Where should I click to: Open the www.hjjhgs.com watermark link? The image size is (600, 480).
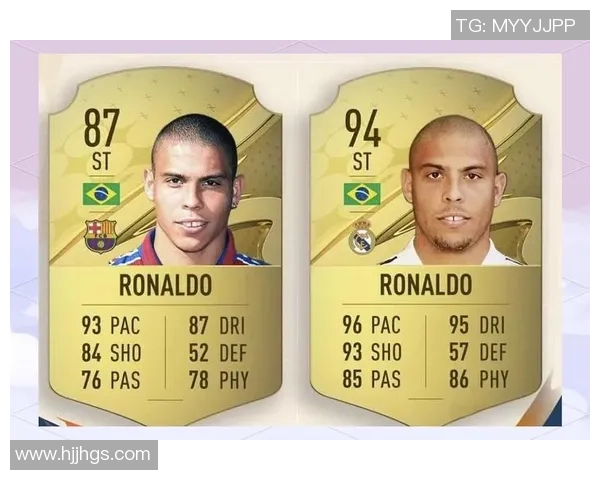coord(84,454)
